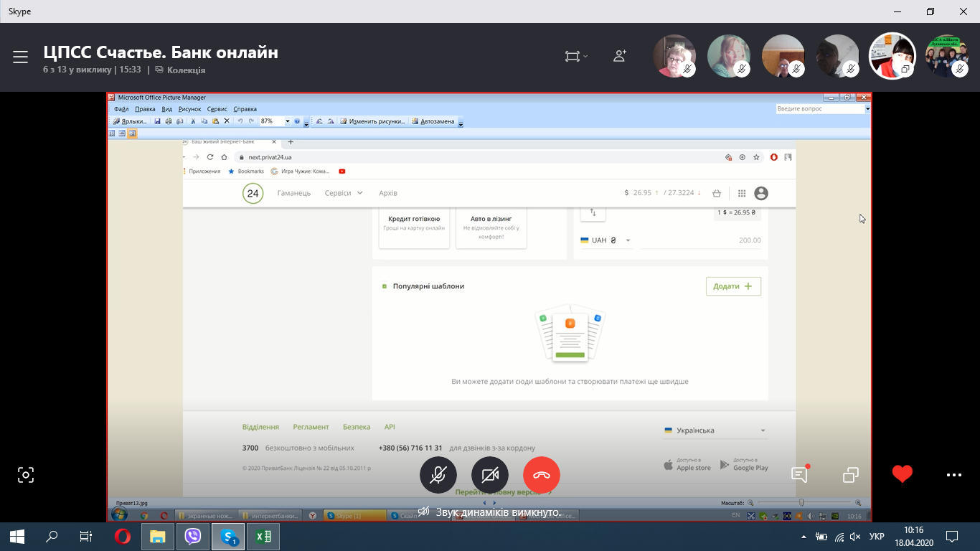980x551 pixels.
Task: Click the undo arrow in Picture Manager
Action: coord(240,121)
